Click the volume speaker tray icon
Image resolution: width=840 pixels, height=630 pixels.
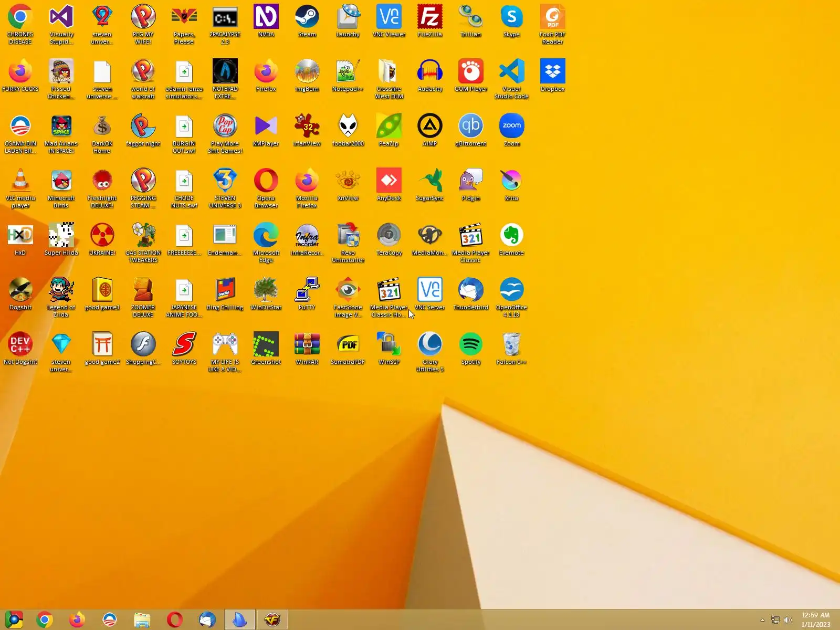787,620
